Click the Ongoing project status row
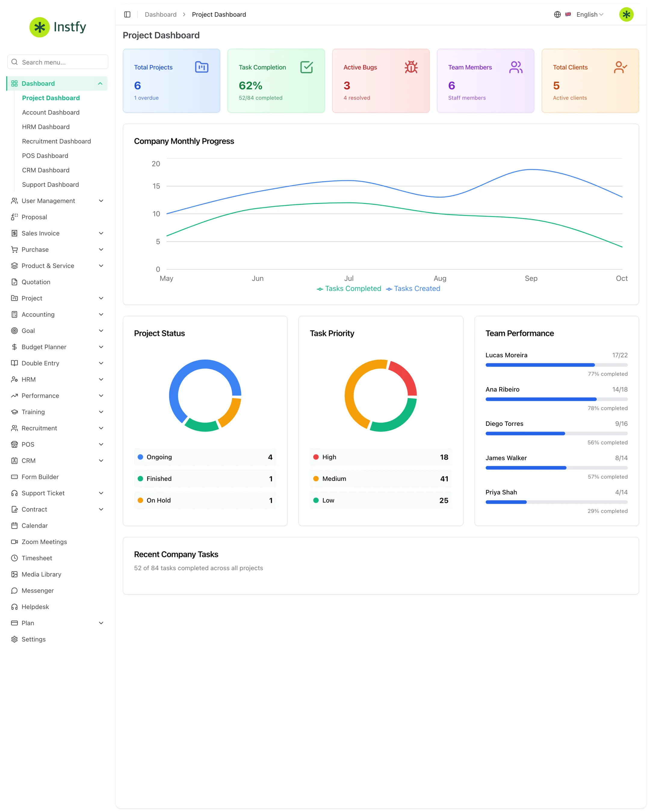Image resolution: width=650 pixels, height=812 pixels. (x=205, y=457)
